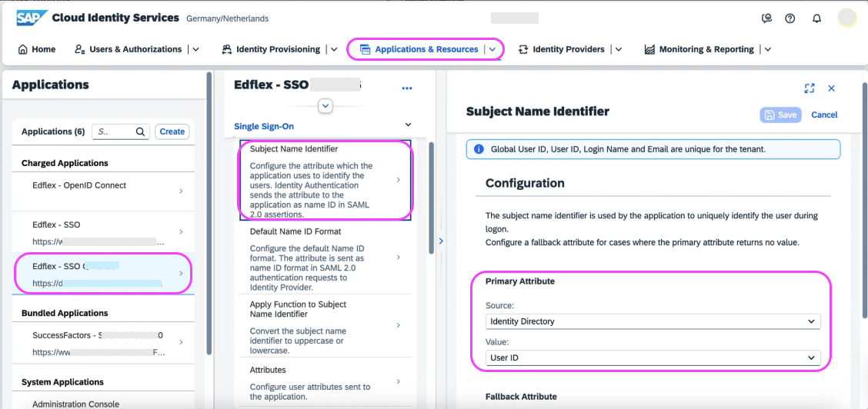
Task: Click 'Fallback Attribute' label
Action: 521,396
